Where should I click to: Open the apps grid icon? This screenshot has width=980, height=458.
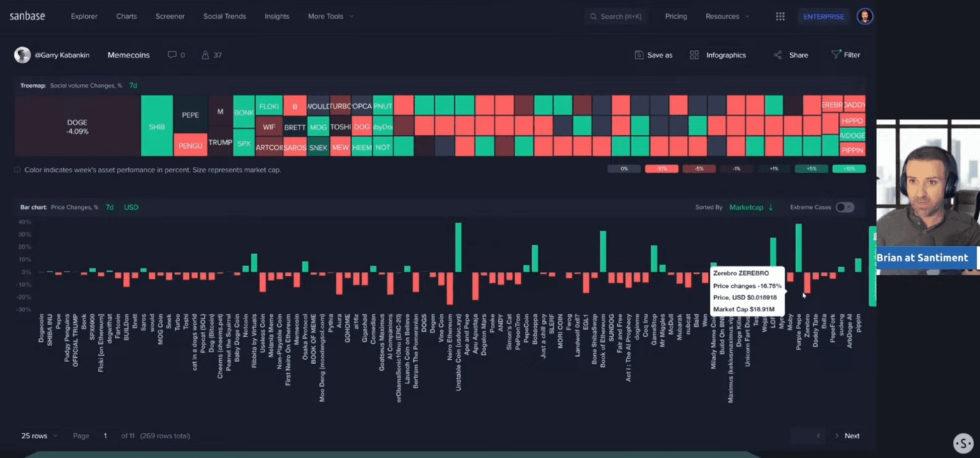coord(780,17)
